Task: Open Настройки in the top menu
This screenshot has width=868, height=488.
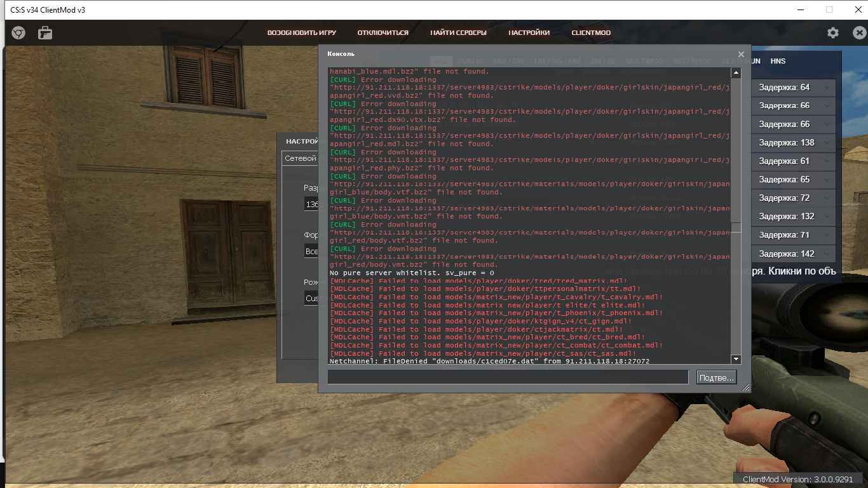Action: 529,32
